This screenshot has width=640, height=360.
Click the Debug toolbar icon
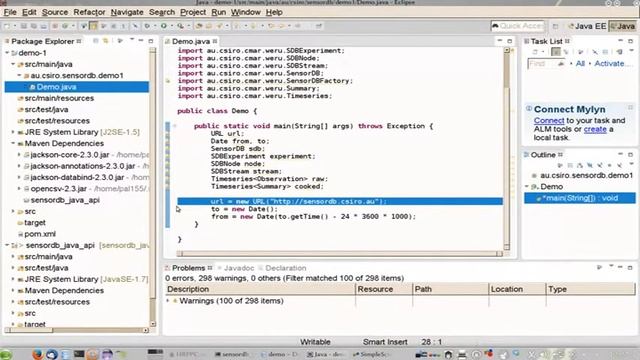[x=147, y=26]
